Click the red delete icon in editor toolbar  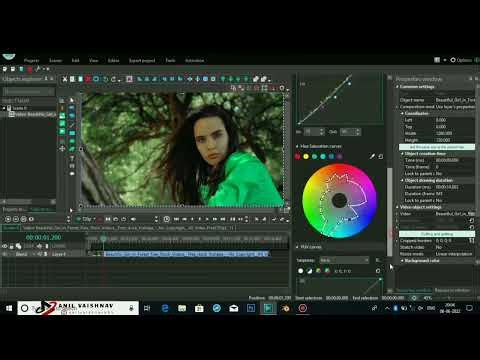tap(88, 79)
